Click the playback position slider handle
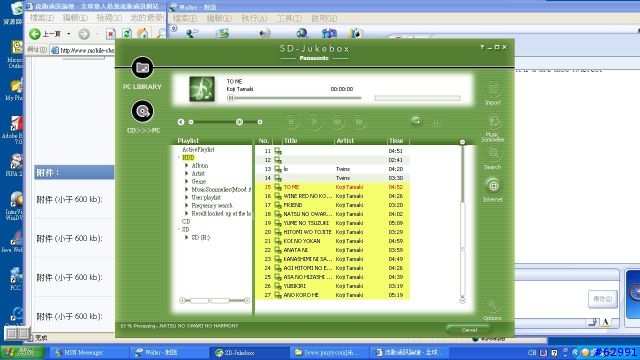 (x=231, y=98)
